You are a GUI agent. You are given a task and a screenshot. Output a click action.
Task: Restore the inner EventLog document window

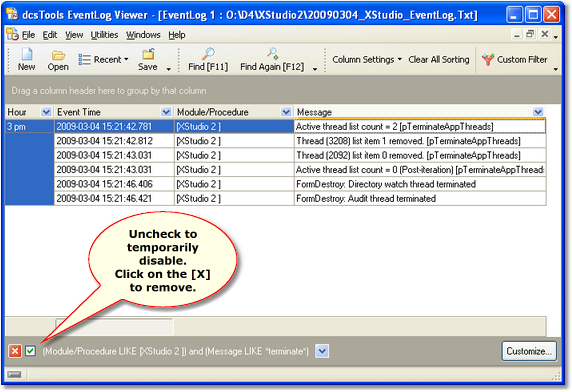click(530, 34)
